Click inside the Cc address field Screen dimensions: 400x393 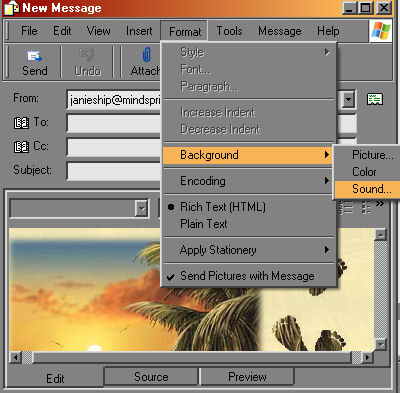[113, 147]
